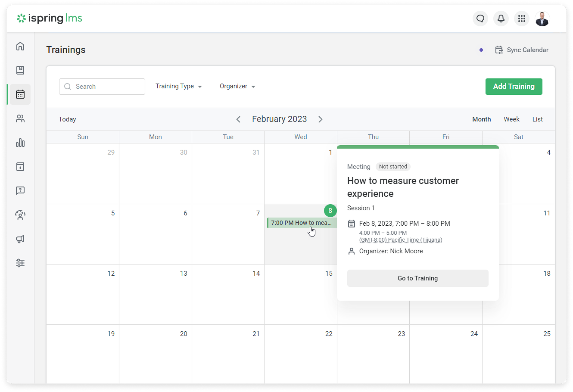
Task: Open the Home icon in sidebar
Action: pyautogui.click(x=20, y=47)
